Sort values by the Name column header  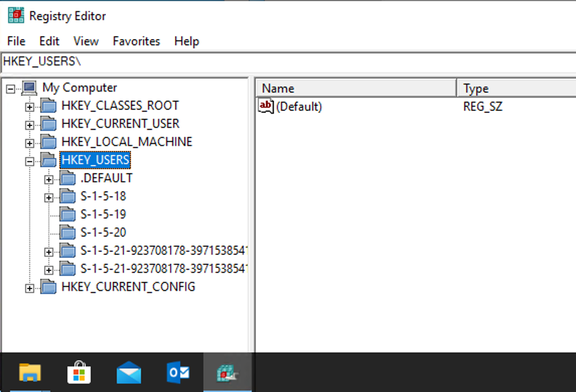pyautogui.click(x=356, y=88)
